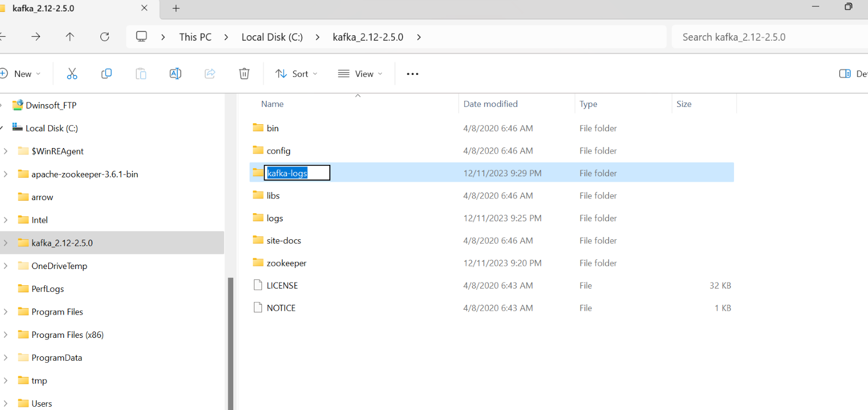Click the Share icon in toolbar
Image resolution: width=868 pixels, height=410 pixels.
pyautogui.click(x=210, y=74)
